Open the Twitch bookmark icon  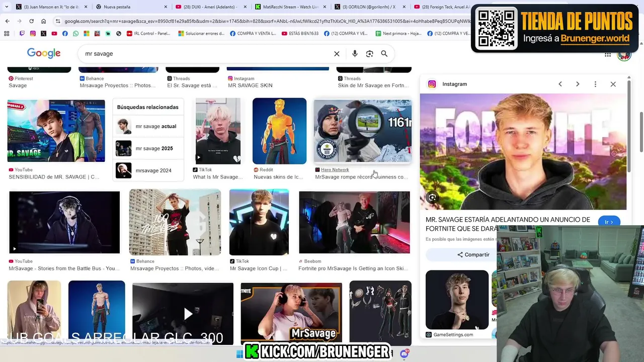pos(22,34)
